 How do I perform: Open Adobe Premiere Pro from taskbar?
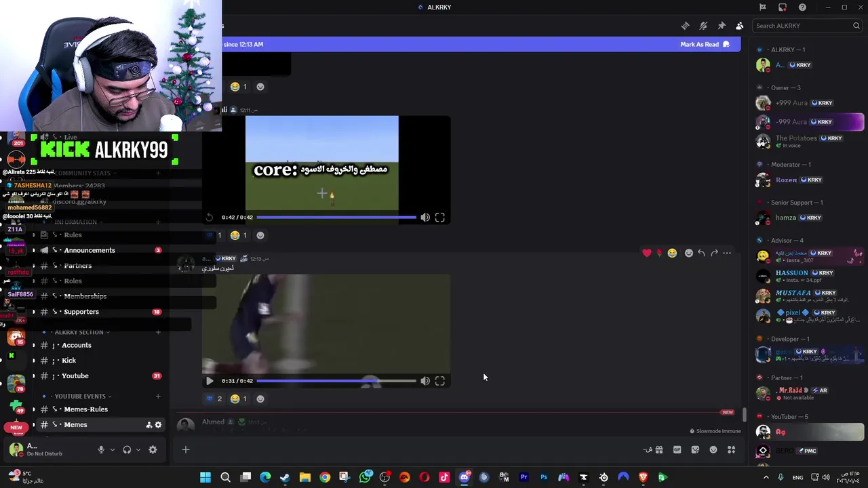click(524, 477)
